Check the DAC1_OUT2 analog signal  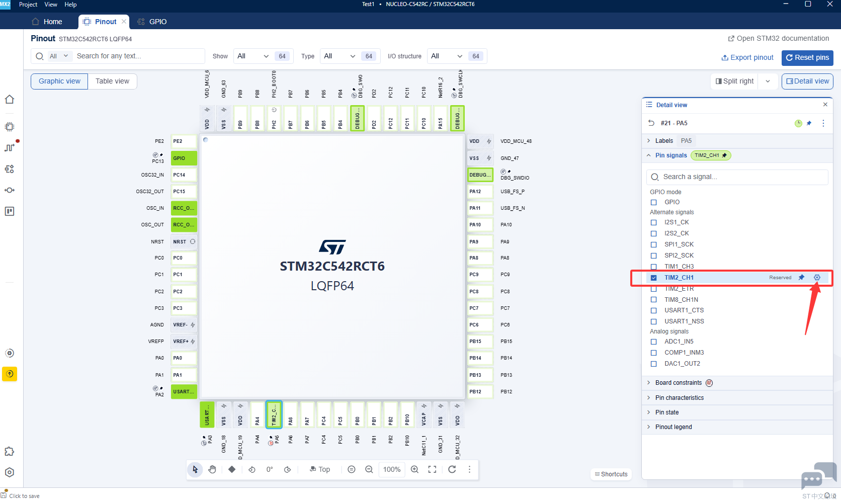click(654, 364)
